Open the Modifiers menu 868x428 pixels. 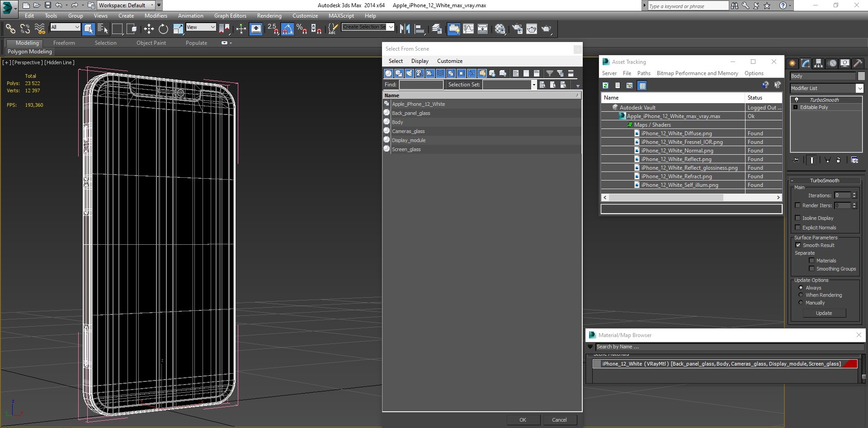tap(156, 16)
